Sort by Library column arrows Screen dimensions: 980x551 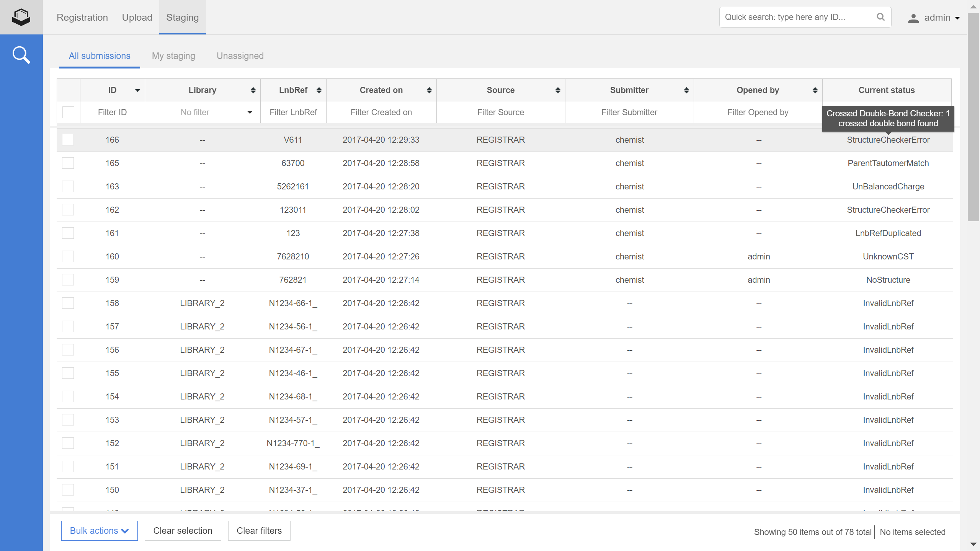[x=253, y=90]
